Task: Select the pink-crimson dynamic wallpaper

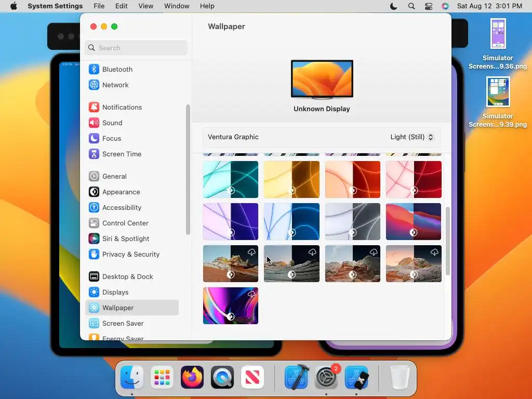Action: tap(414, 179)
